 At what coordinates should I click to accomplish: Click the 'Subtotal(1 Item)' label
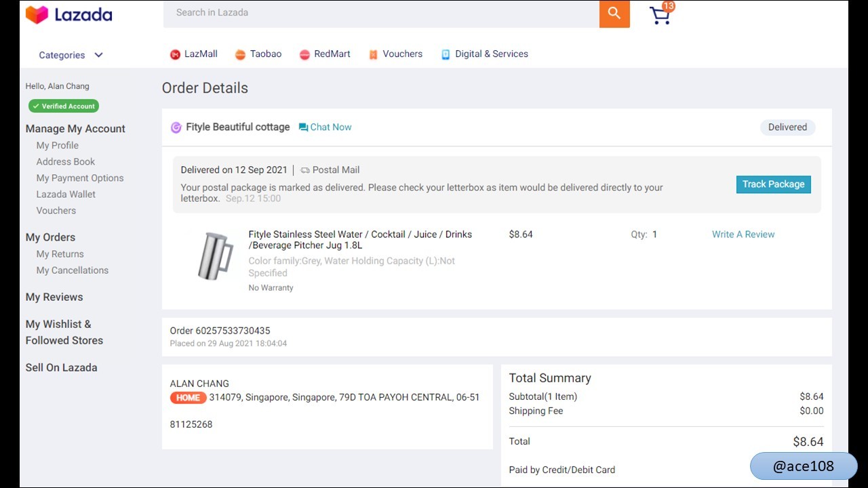543,396
